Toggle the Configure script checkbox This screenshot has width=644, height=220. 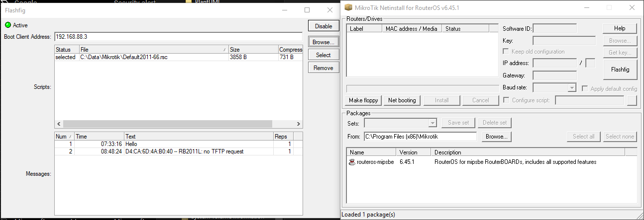[x=506, y=100]
